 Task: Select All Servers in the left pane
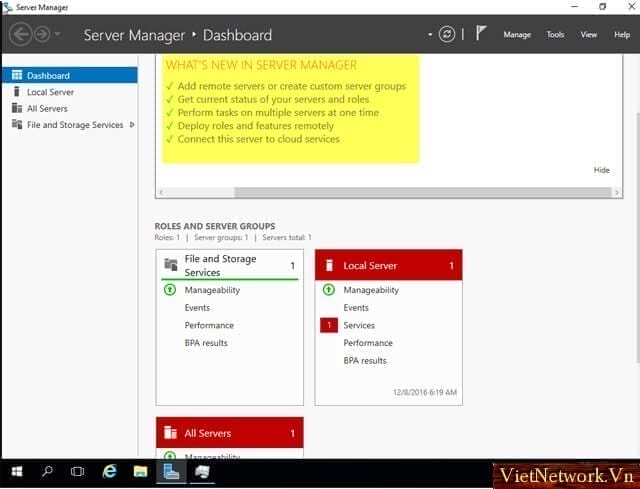(x=70, y=108)
